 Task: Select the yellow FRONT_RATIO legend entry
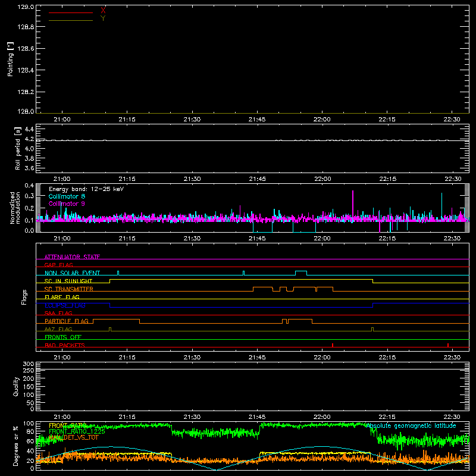(x=67, y=425)
